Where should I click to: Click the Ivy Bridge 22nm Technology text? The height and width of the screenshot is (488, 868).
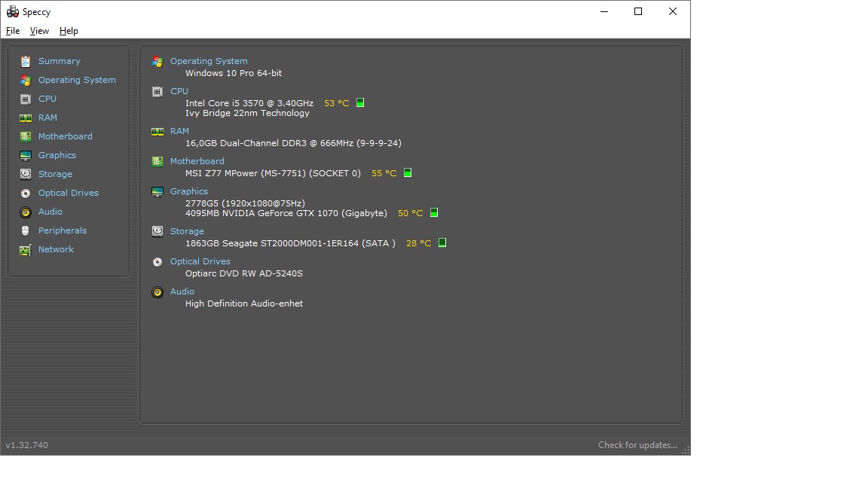[x=247, y=113]
